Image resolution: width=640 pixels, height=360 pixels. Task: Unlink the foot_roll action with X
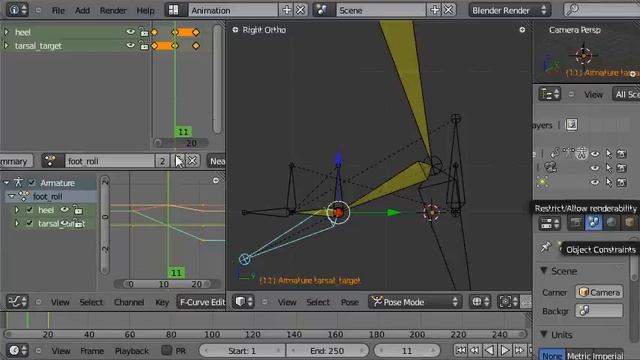192,161
